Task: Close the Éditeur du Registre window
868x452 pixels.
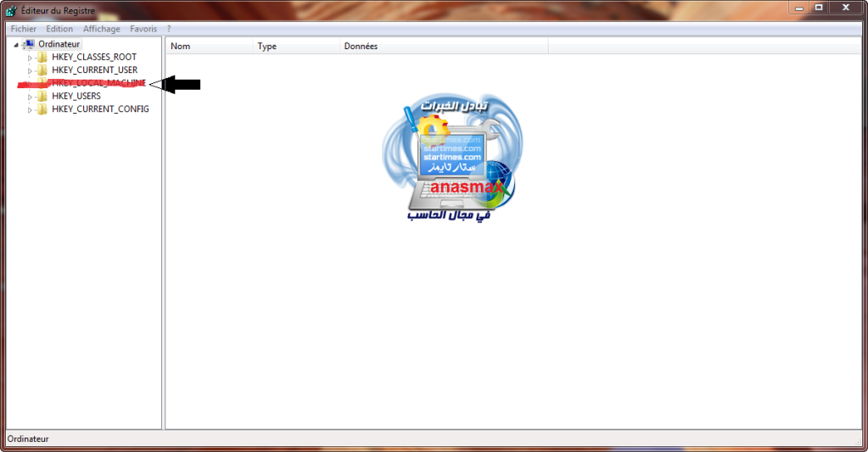Action: tap(846, 8)
